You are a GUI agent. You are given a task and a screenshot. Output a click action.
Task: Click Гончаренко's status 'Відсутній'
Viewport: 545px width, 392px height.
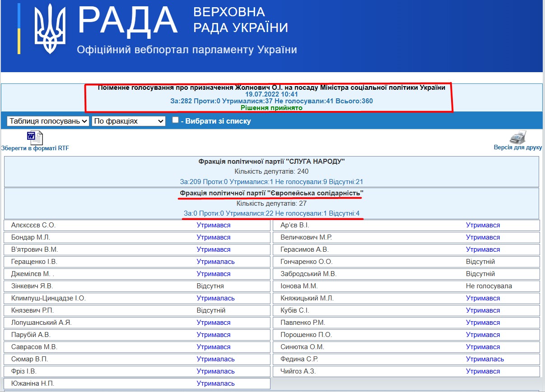coord(480,262)
